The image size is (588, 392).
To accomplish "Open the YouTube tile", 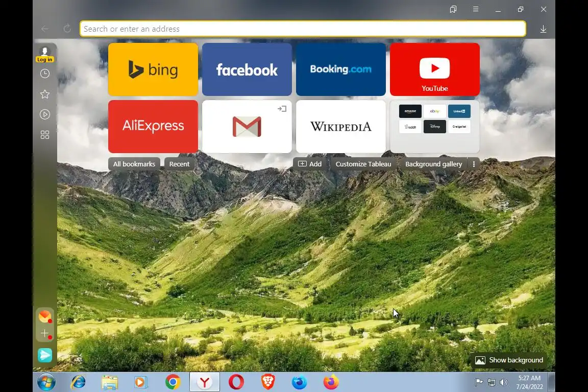I will click(x=435, y=69).
